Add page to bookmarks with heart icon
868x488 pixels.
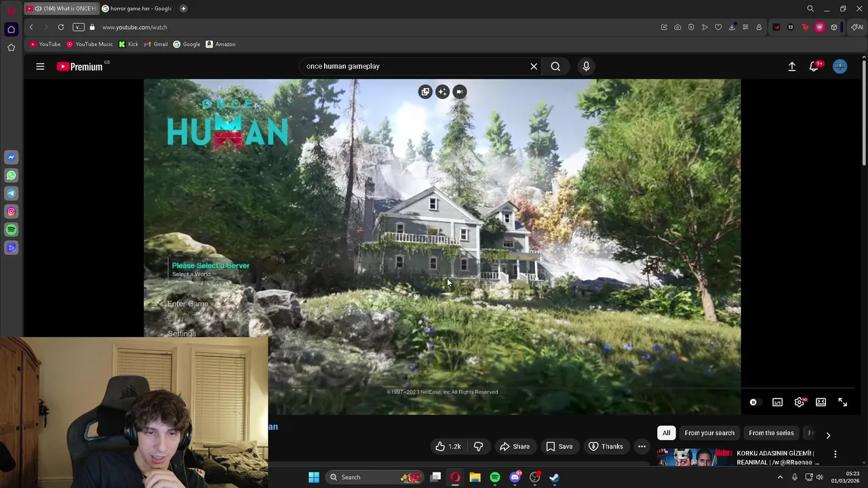[x=718, y=27]
